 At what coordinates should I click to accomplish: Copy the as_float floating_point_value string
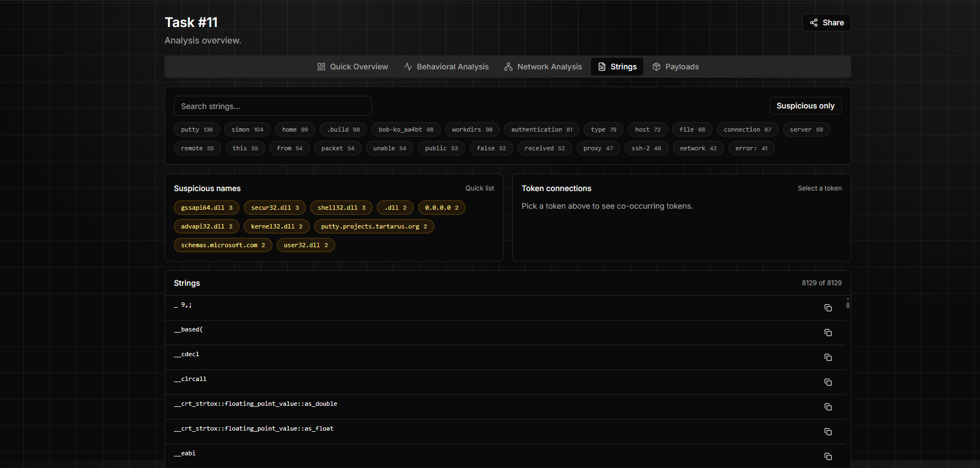828,432
